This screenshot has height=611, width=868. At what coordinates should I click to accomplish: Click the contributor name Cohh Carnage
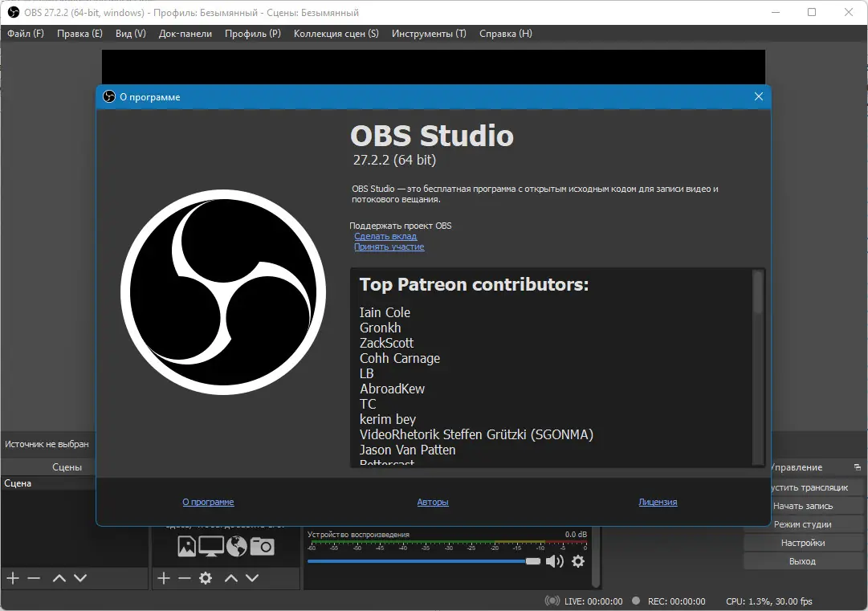coord(400,359)
